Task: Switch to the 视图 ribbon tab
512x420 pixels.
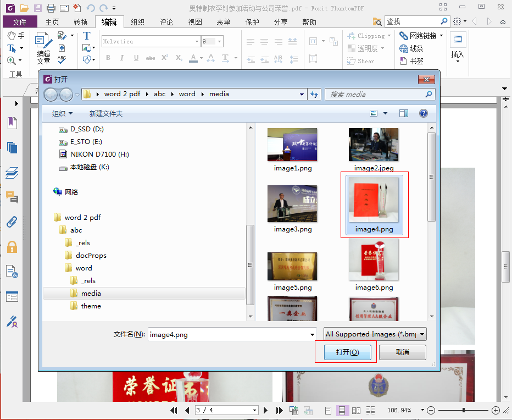Action: [x=195, y=22]
